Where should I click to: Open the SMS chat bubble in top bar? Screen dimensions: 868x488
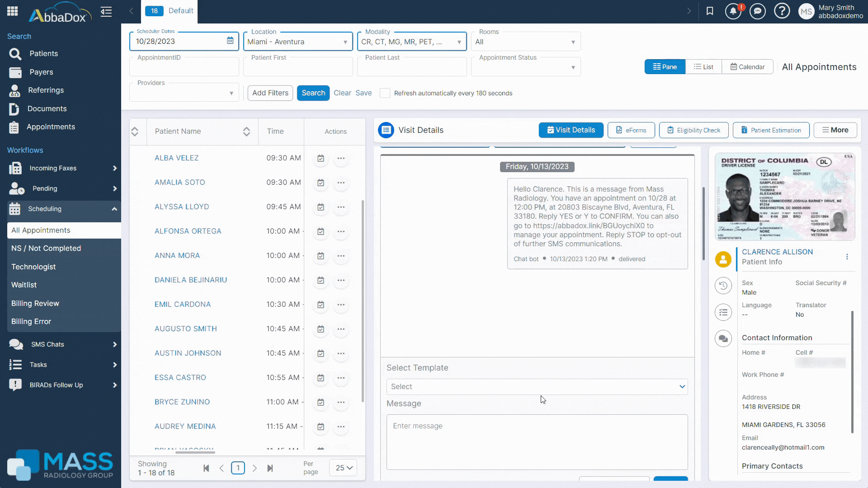(757, 11)
